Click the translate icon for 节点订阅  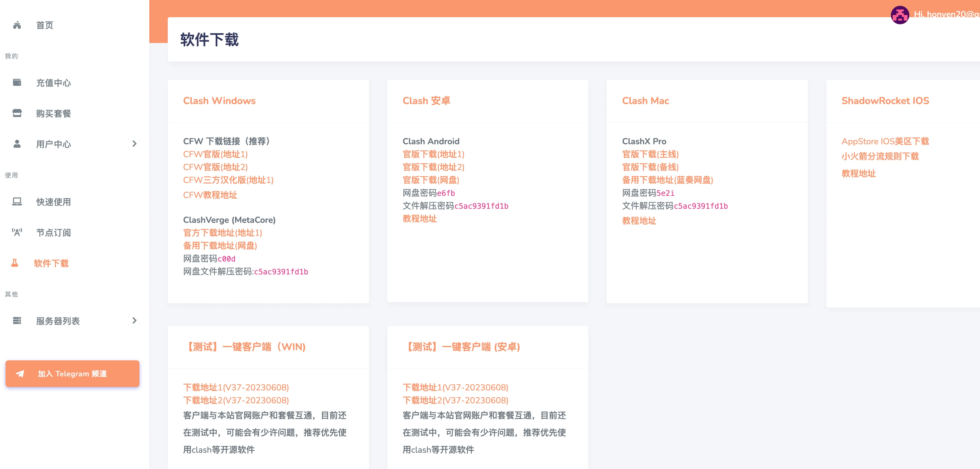17,232
